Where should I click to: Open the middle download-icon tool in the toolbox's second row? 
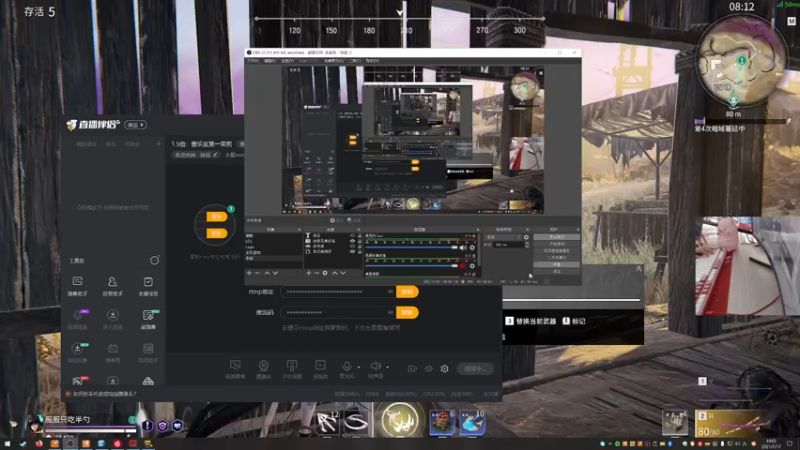tap(112, 315)
